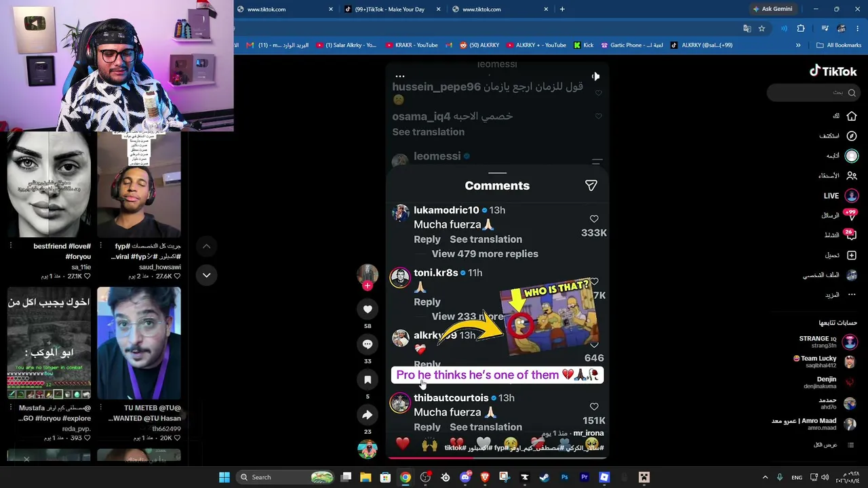Screen dimensions: 868x488
Task: Click 'See translation' under thibautcourtois's comment
Action: click(486, 427)
